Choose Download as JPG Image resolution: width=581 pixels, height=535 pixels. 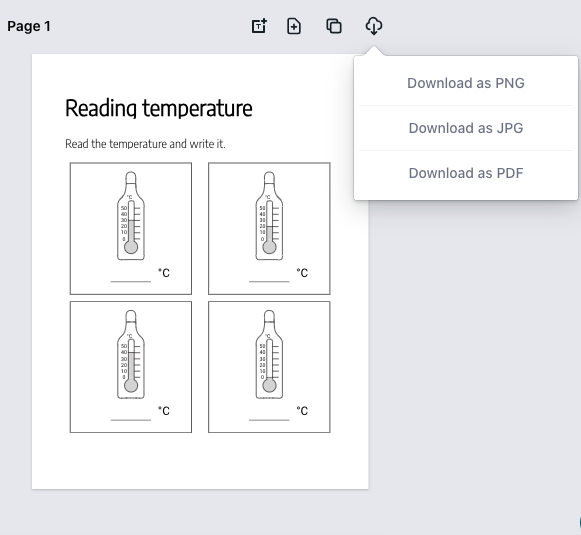tap(466, 128)
